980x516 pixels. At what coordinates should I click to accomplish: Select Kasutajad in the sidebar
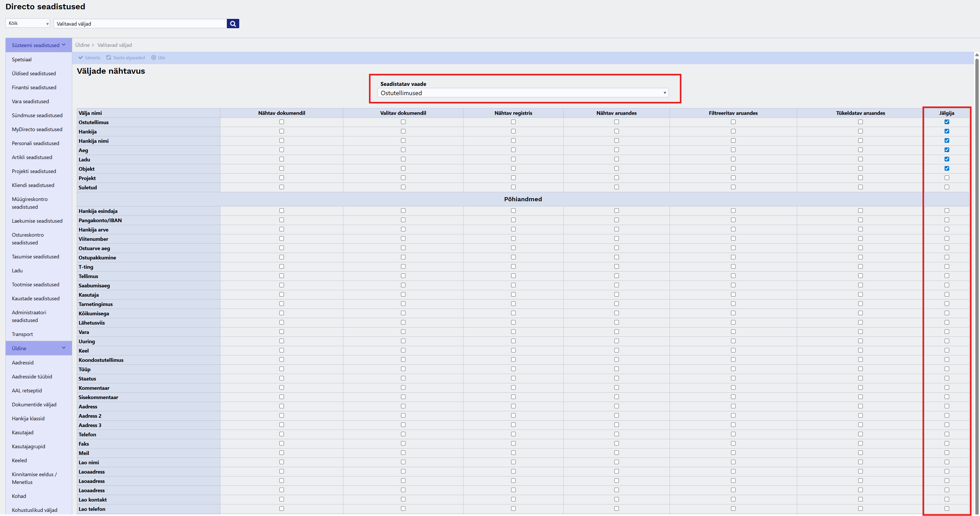coord(23,433)
